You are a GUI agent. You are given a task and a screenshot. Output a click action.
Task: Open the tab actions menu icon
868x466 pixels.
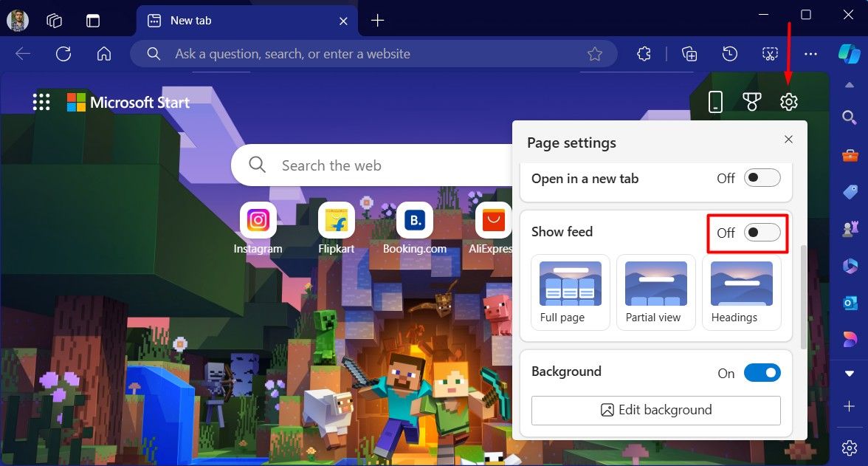[x=93, y=21]
